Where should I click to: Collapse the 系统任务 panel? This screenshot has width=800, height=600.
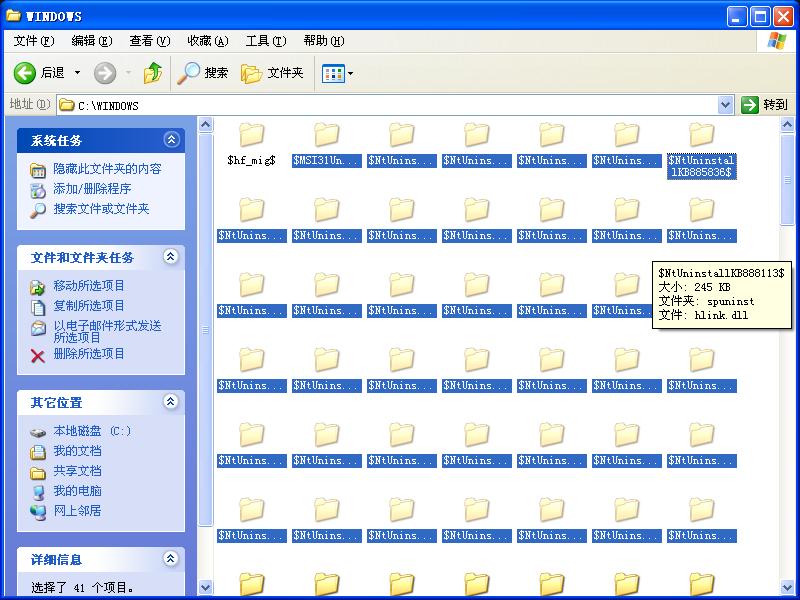tap(171, 139)
